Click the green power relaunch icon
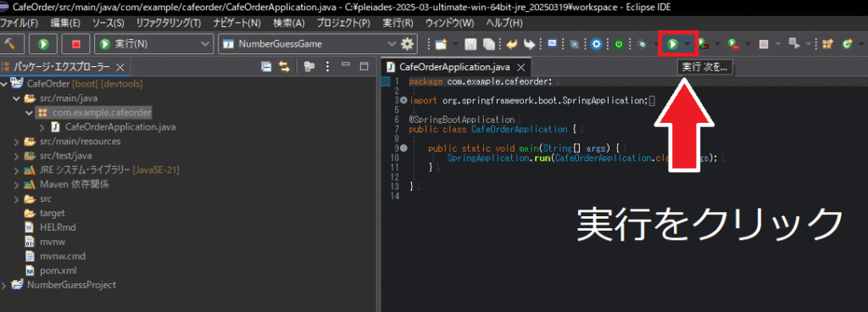The height and width of the screenshot is (312, 868). 619,44
